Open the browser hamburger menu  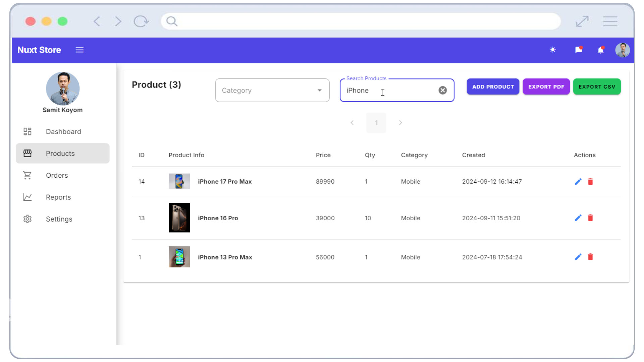pyautogui.click(x=610, y=21)
